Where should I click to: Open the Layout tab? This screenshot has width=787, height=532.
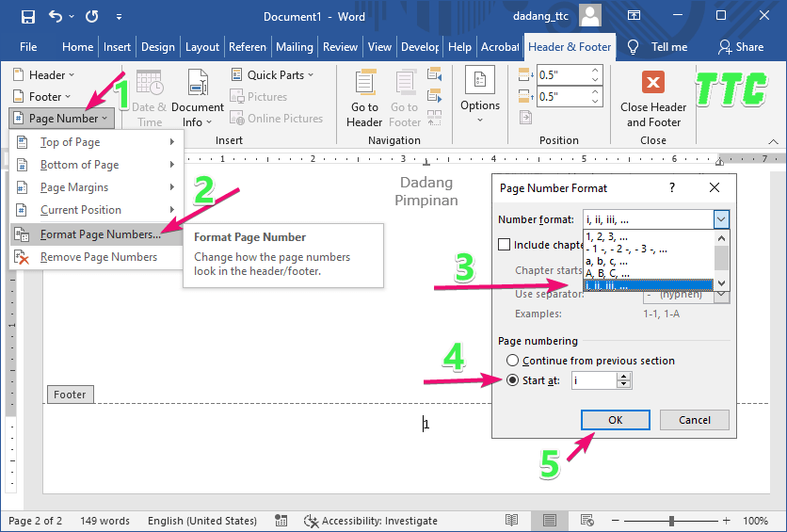pyautogui.click(x=201, y=47)
